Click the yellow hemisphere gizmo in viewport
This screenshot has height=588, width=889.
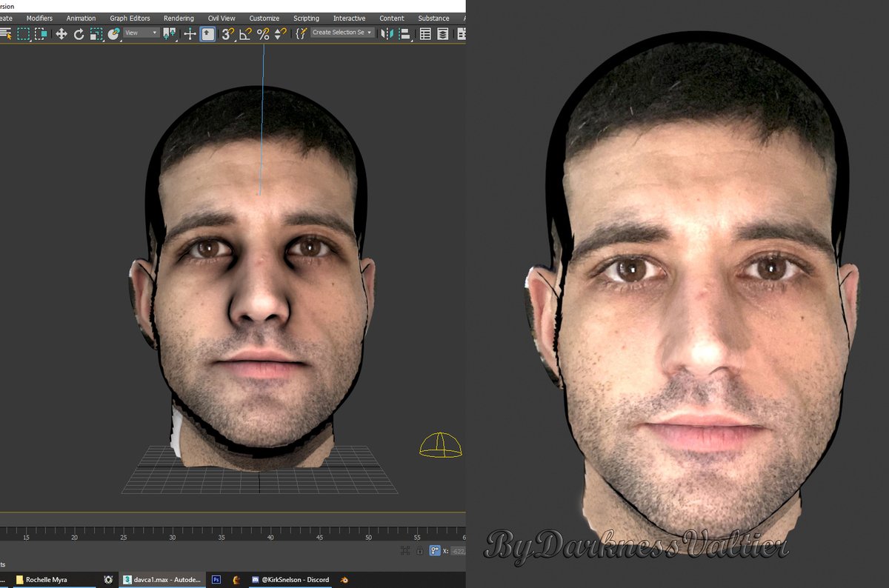440,444
